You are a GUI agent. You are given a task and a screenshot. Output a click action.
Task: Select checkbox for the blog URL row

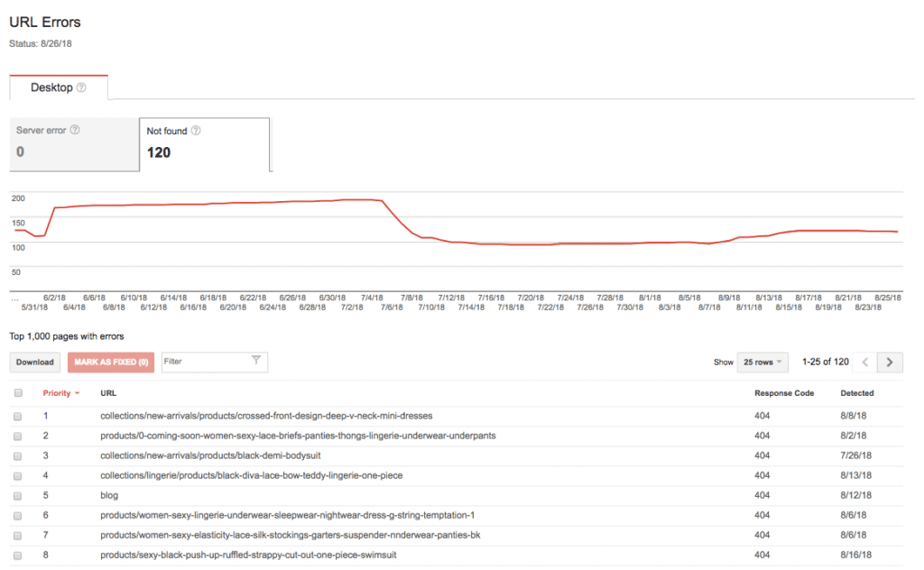18,495
